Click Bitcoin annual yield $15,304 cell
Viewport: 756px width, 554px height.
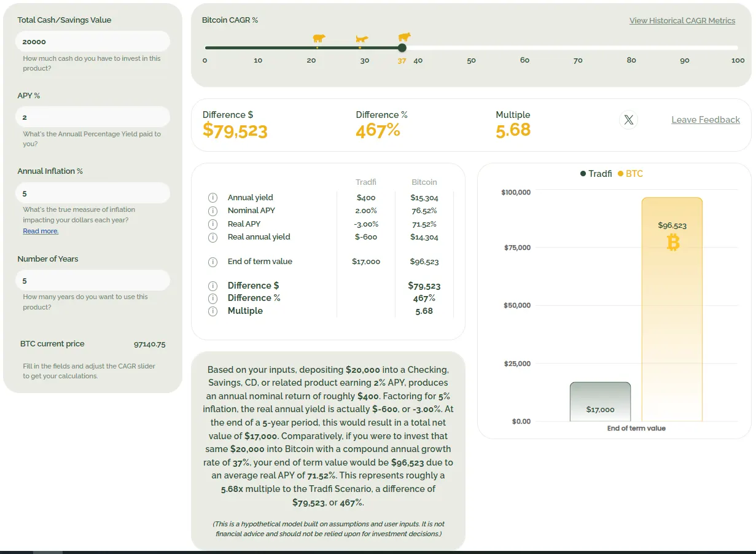[424, 198]
